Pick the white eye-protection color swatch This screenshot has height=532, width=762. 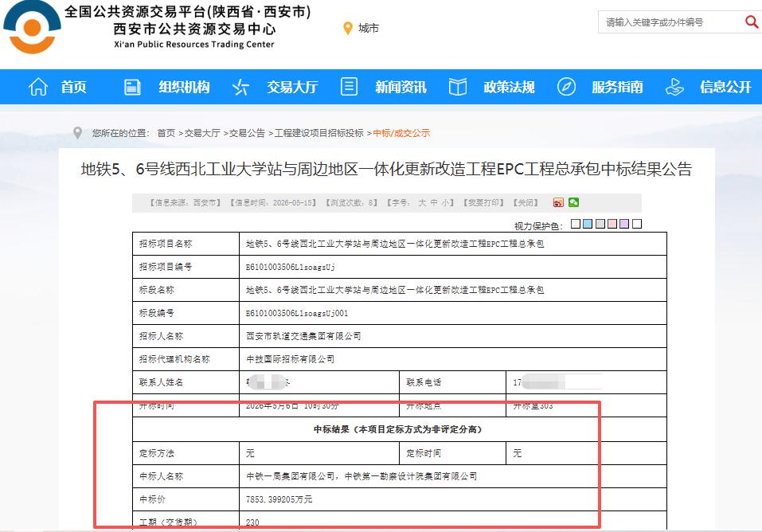pos(637,224)
